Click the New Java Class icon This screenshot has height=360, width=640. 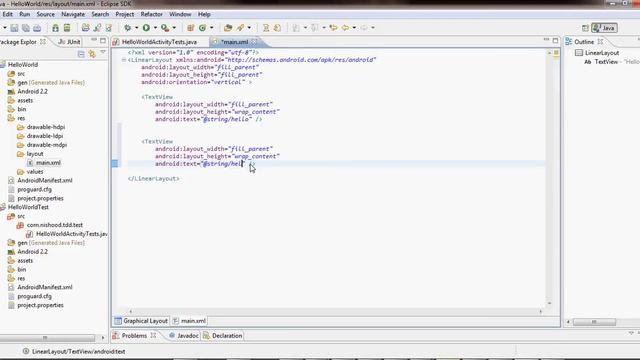[202, 28]
